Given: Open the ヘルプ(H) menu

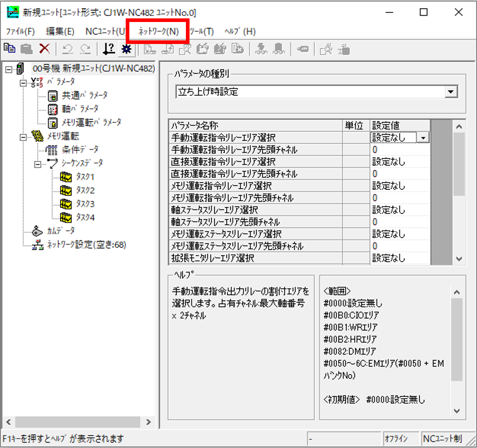Looking at the screenshot, I should [x=240, y=31].
